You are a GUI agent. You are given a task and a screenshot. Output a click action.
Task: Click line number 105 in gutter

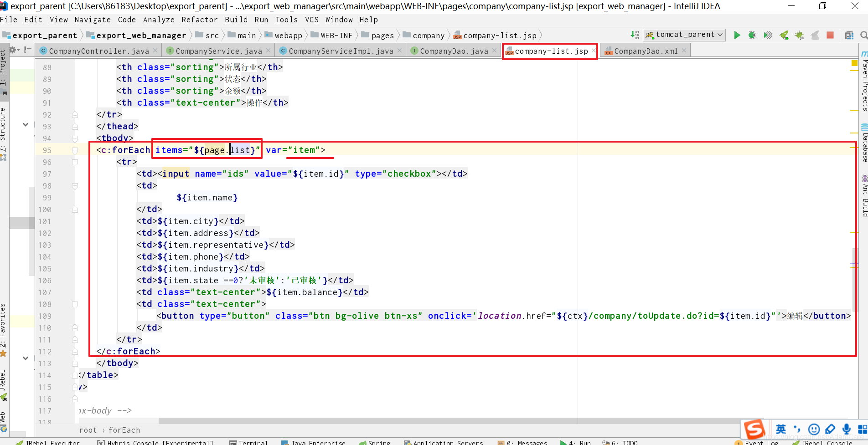45,269
